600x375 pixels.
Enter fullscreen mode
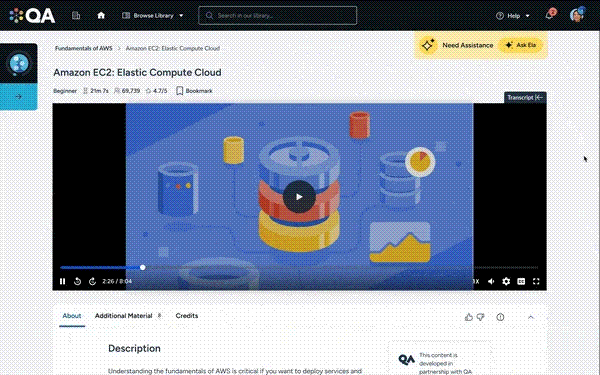(536, 281)
